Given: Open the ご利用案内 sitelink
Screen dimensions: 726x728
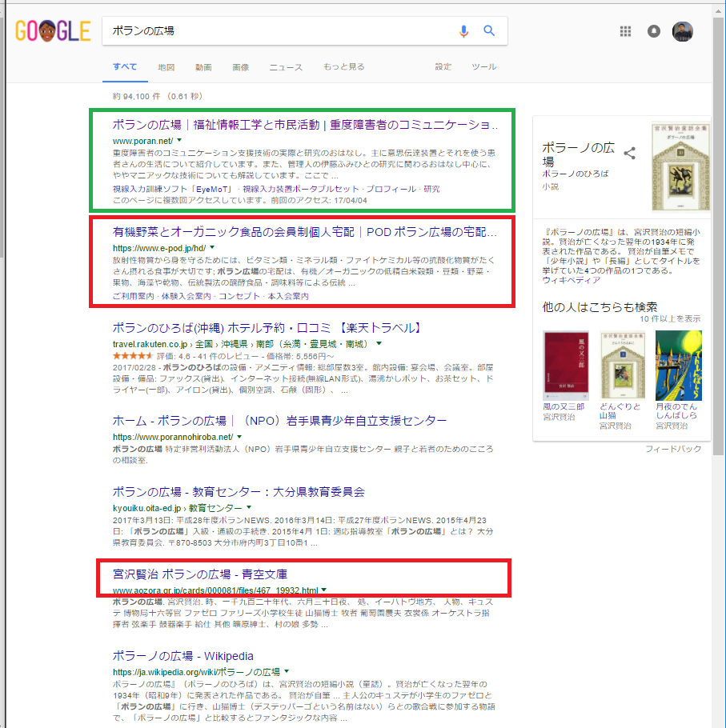Looking at the screenshot, I should click(x=134, y=296).
